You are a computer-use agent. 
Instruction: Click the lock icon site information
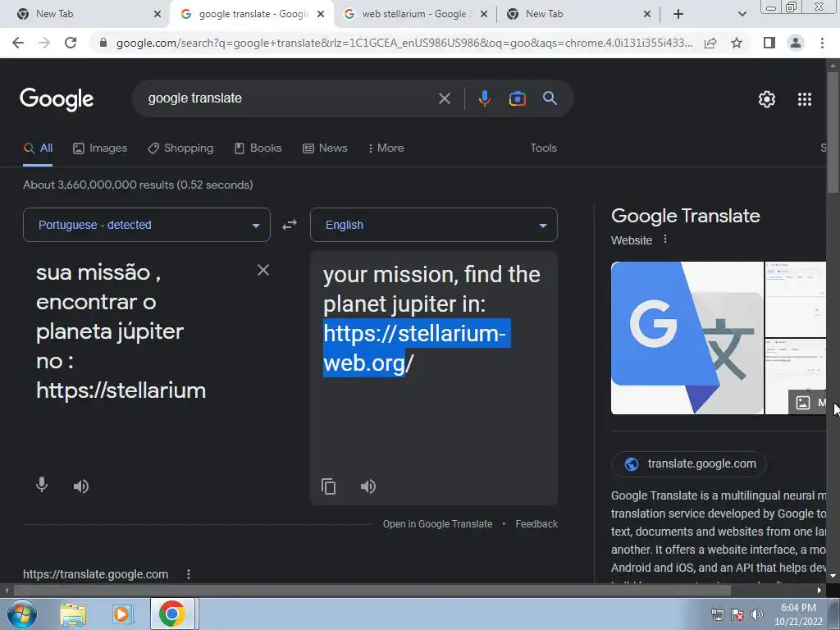point(103,43)
